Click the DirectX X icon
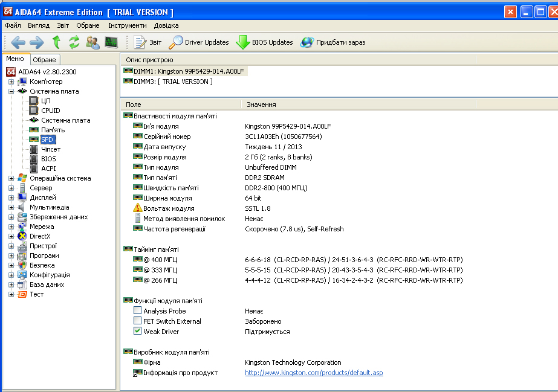The height and width of the screenshot is (392, 558). [x=22, y=236]
